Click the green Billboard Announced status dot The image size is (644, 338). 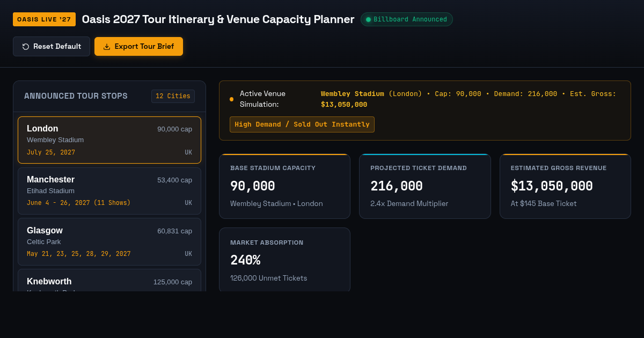368,19
